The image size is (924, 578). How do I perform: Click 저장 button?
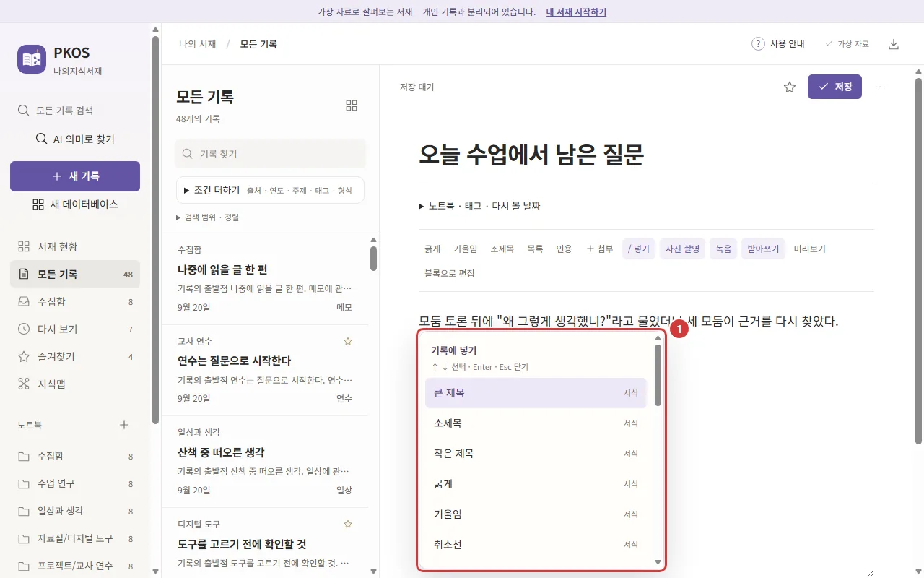[x=834, y=87]
